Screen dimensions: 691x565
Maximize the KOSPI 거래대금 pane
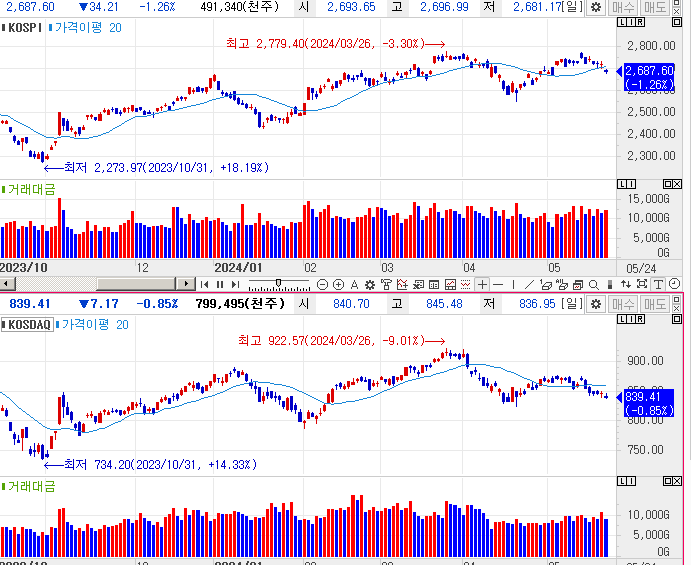click(x=668, y=184)
